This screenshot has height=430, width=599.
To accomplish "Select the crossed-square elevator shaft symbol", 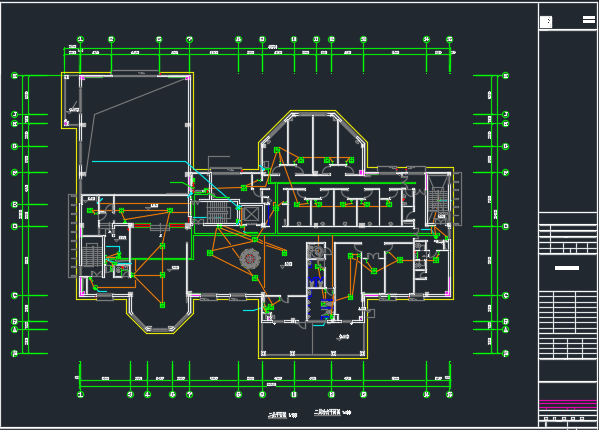I will (251, 215).
